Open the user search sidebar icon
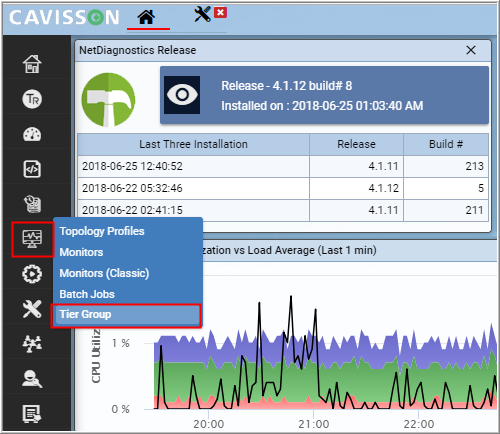Image resolution: width=500 pixels, height=434 pixels. tap(32, 379)
